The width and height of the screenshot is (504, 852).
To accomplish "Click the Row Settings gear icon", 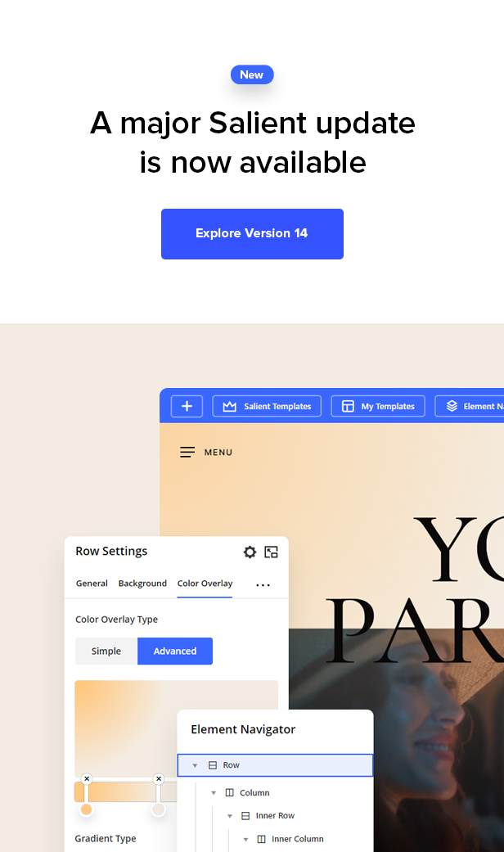I will click(250, 552).
